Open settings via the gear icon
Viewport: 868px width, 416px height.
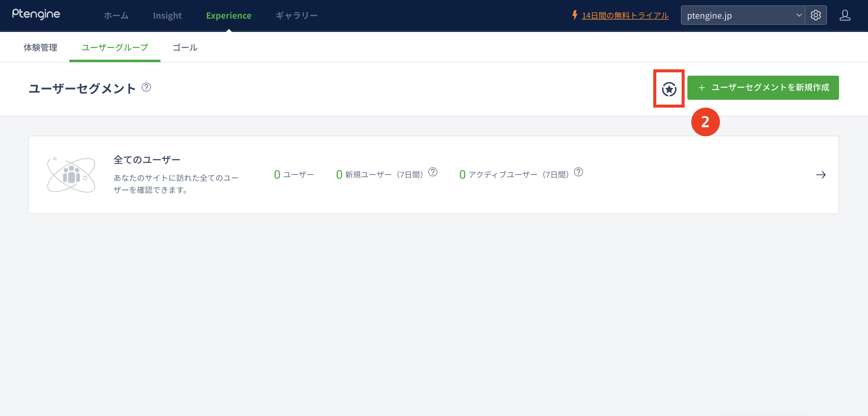[x=816, y=15]
